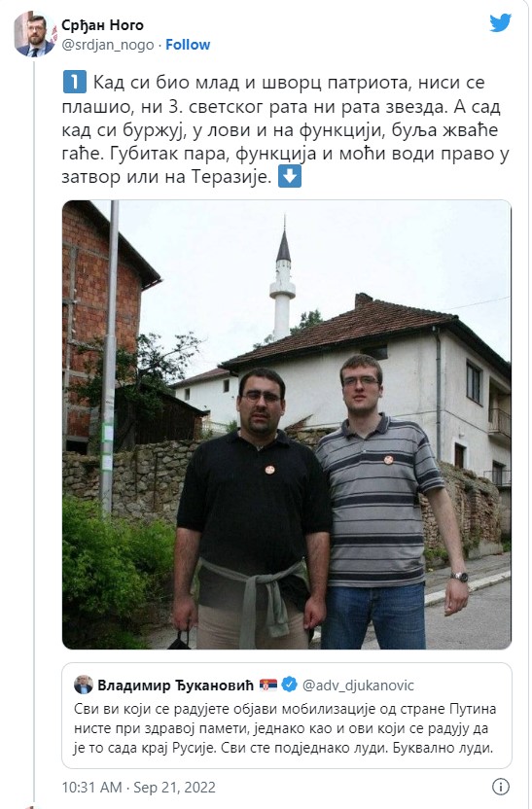Follow the @srdjan_nogo account

click(x=188, y=45)
